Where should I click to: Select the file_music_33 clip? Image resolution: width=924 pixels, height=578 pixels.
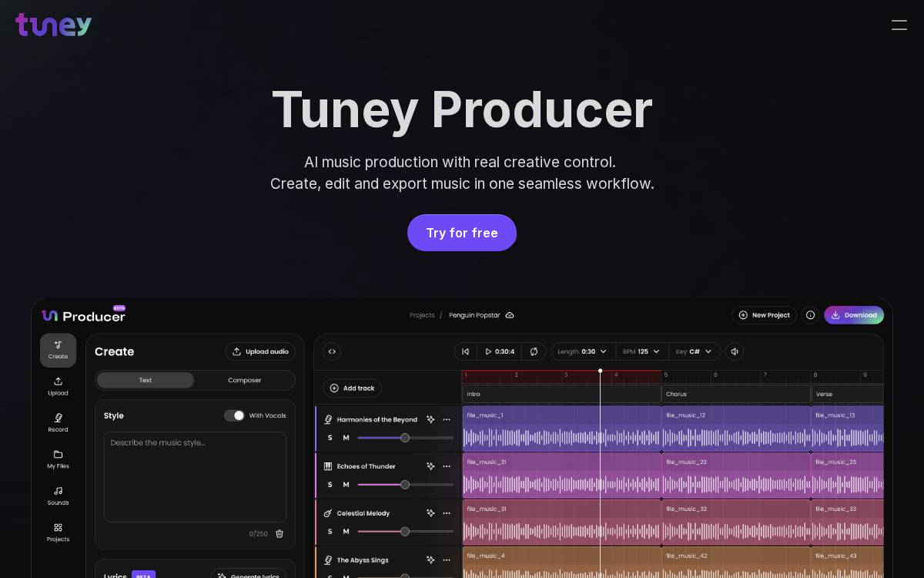(847, 523)
